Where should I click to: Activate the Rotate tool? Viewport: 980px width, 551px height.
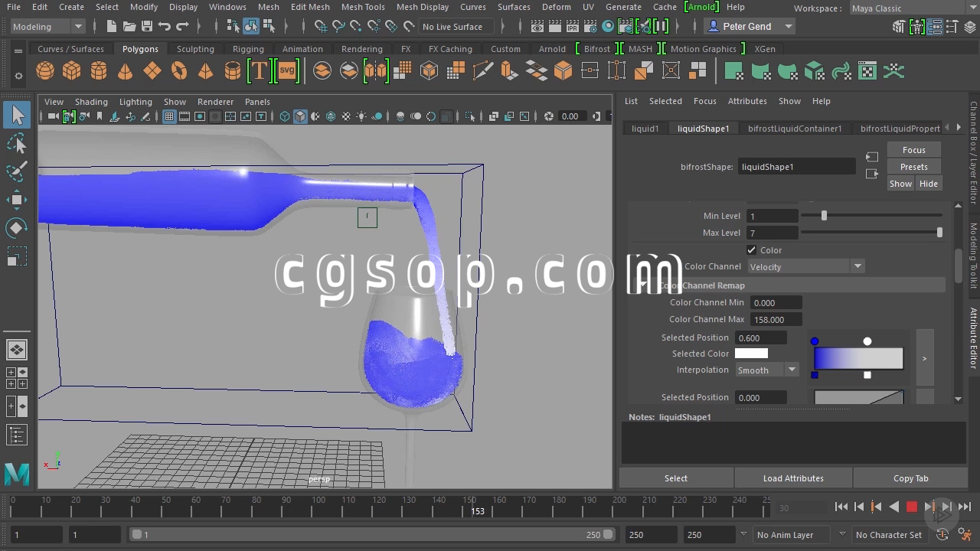pos(17,228)
